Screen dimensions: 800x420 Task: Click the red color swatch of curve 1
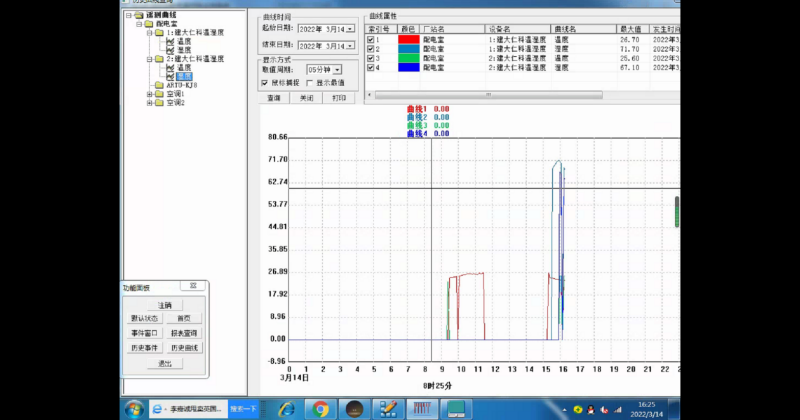click(x=409, y=39)
